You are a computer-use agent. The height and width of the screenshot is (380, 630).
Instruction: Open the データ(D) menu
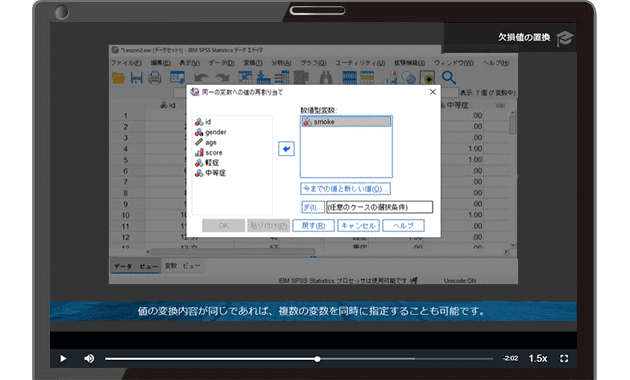click(x=221, y=63)
